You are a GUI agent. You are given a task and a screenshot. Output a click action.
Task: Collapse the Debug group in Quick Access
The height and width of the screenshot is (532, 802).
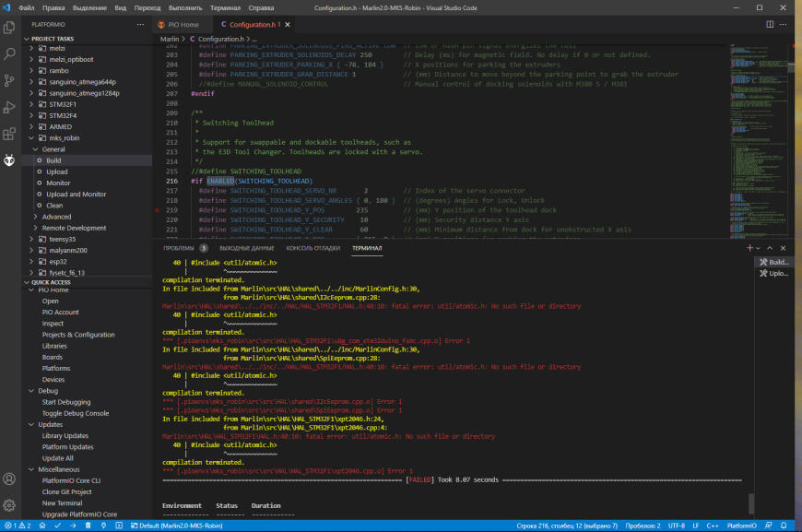(x=31, y=391)
